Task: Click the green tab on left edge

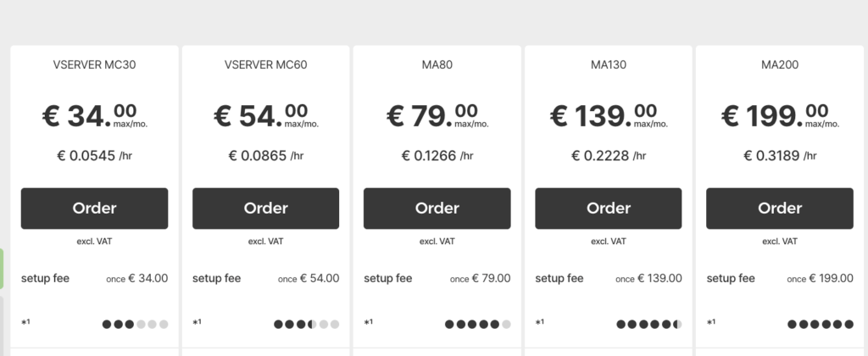Action: click(3, 271)
